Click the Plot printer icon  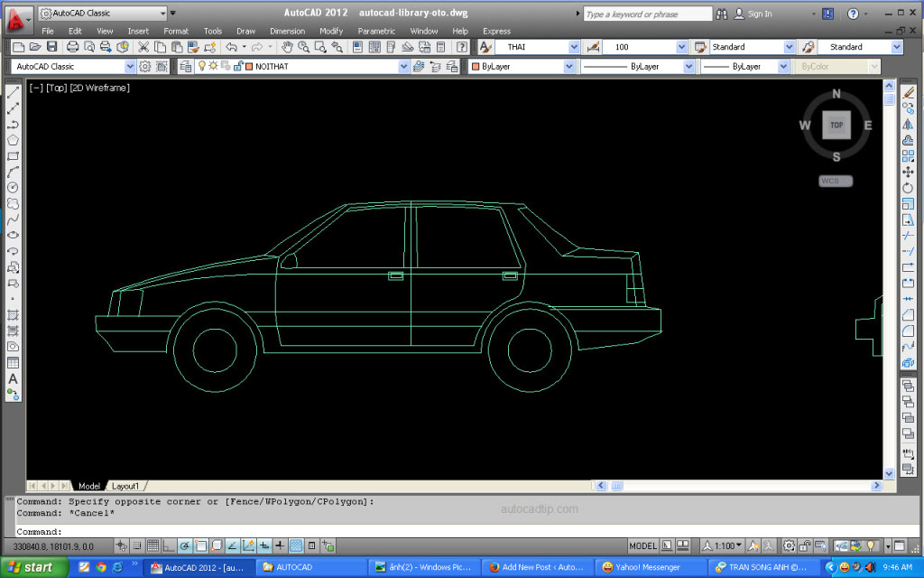click(x=73, y=47)
